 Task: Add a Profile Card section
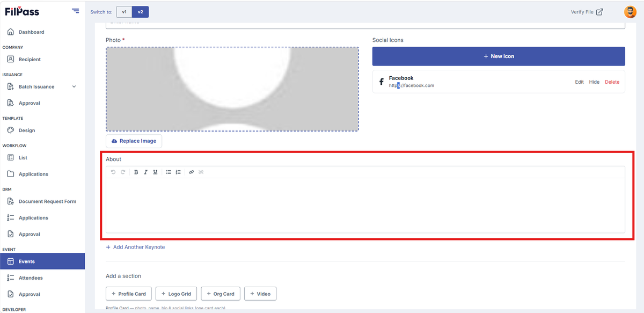(129, 294)
